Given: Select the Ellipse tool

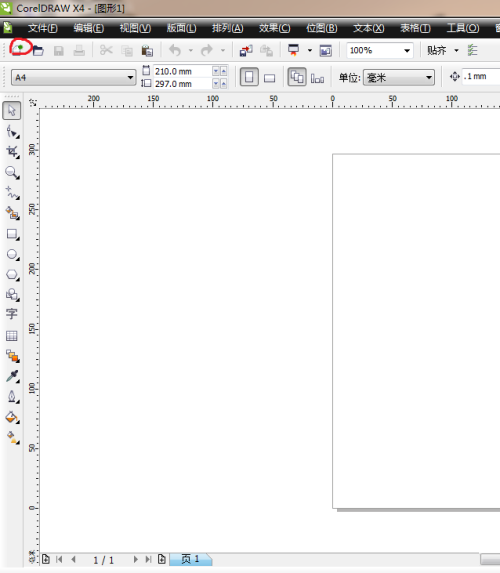Looking at the screenshot, I should pos(12,255).
